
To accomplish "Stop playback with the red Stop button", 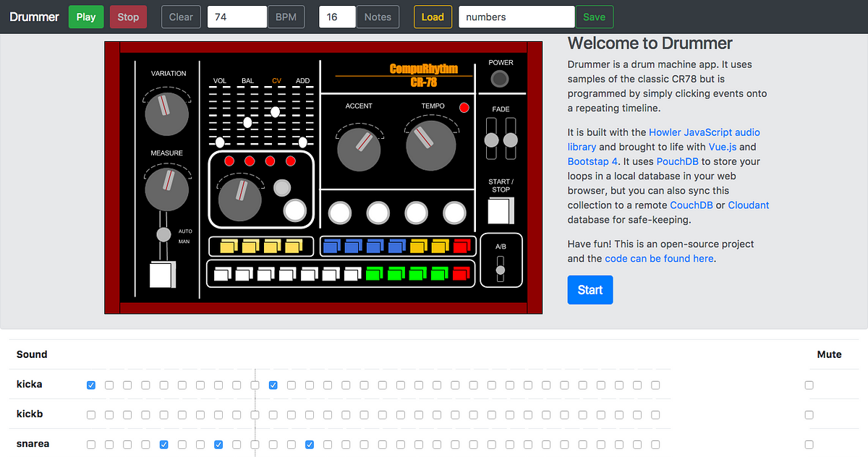I will click(128, 17).
